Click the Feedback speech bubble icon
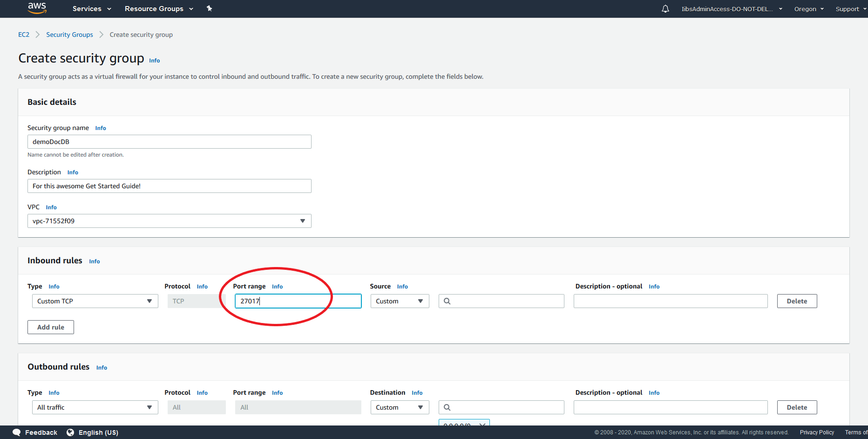The width and height of the screenshot is (868, 439). (17, 432)
